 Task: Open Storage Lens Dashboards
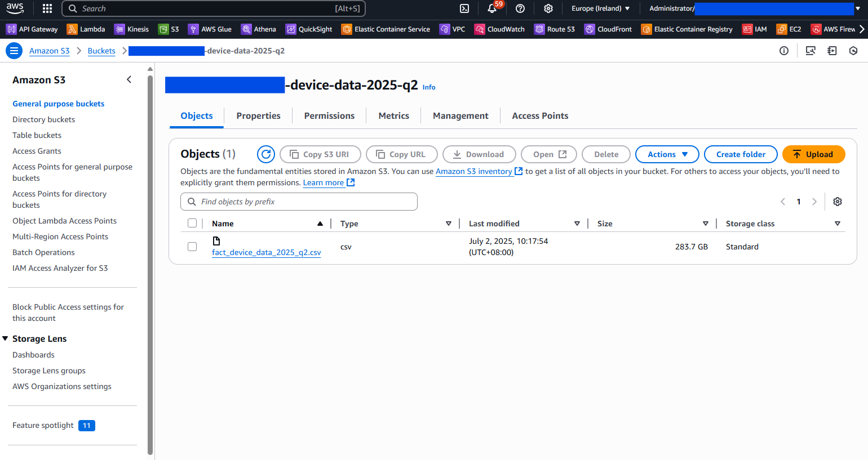(34, 355)
